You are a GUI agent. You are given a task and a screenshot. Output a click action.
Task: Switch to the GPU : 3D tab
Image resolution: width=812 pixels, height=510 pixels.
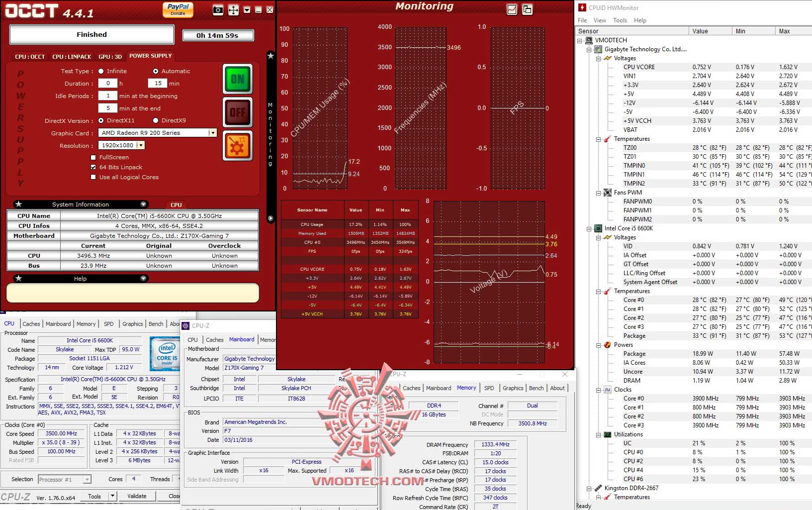(x=110, y=57)
